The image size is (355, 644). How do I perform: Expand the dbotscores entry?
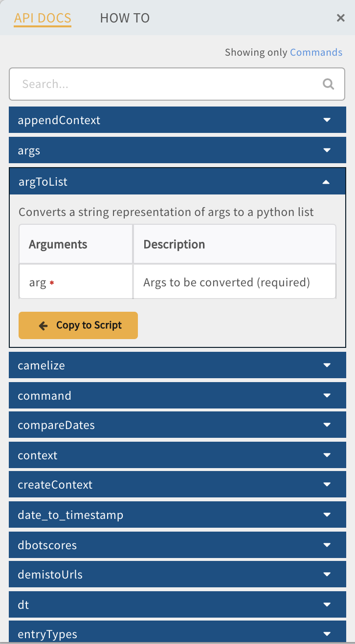pos(177,545)
